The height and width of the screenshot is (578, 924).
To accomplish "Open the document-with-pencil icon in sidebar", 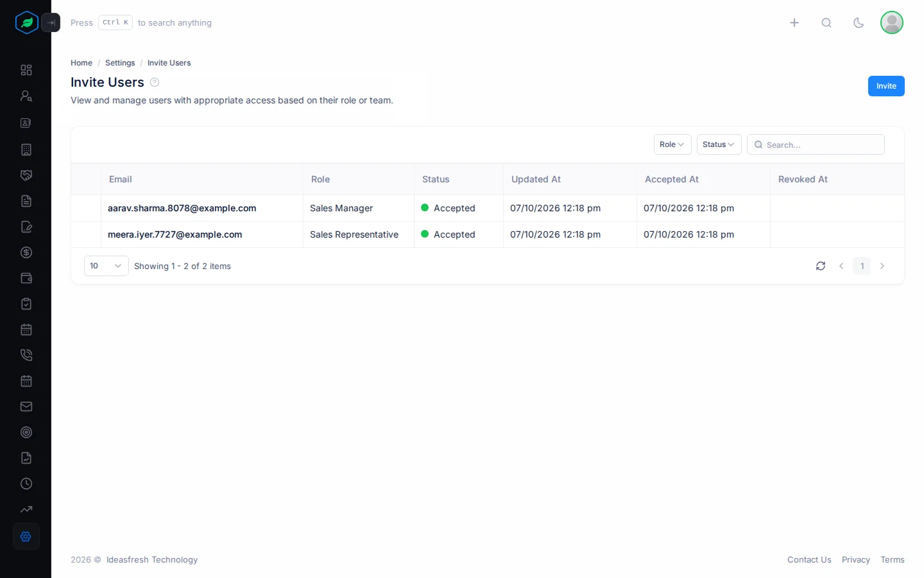I will (26, 227).
